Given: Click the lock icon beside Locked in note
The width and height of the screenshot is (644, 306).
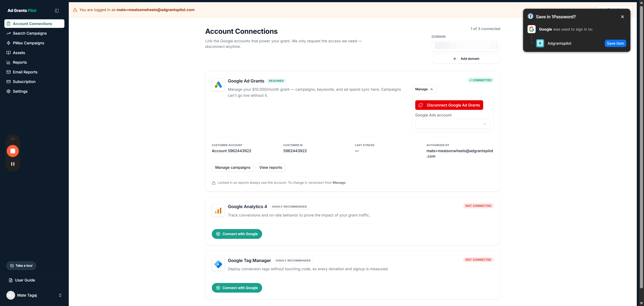Looking at the screenshot, I should pos(214,183).
